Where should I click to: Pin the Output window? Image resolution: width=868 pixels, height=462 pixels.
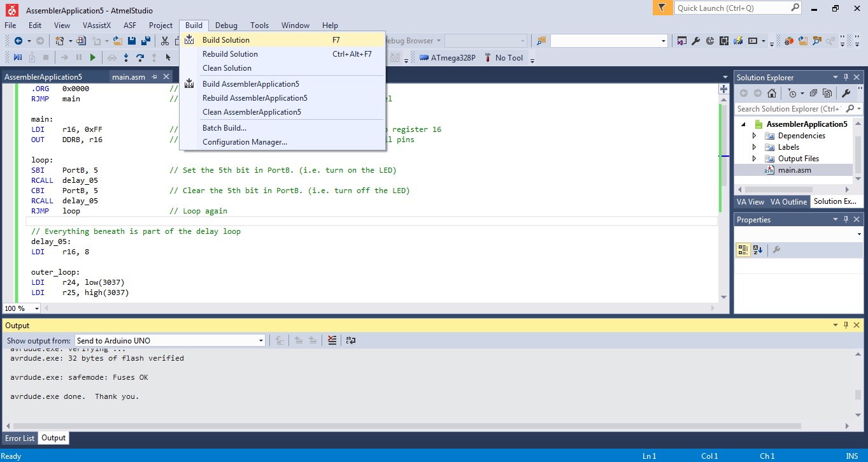[x=845, y=325]
